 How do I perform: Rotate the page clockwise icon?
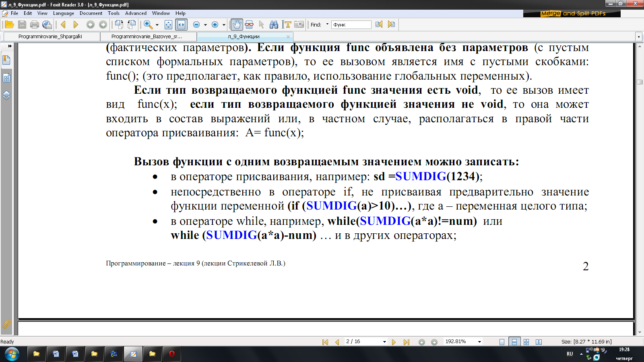(119, 25)
